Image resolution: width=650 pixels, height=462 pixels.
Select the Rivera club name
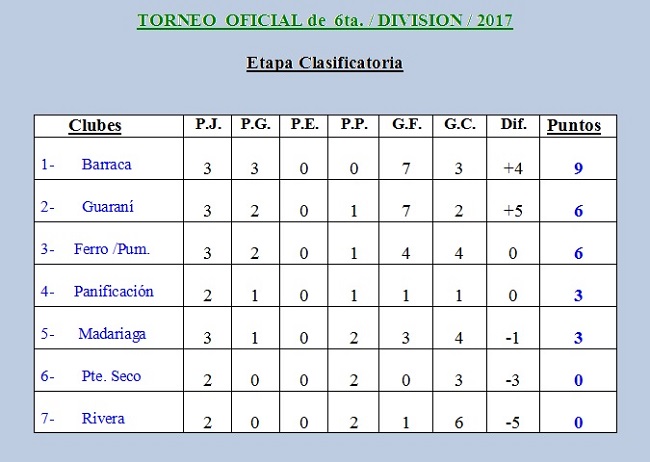click(103, 418)
